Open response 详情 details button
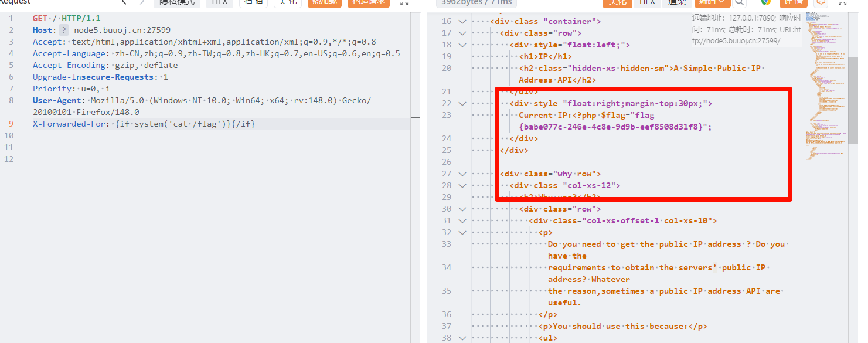The image size is (868, 343). coord(792,2)
